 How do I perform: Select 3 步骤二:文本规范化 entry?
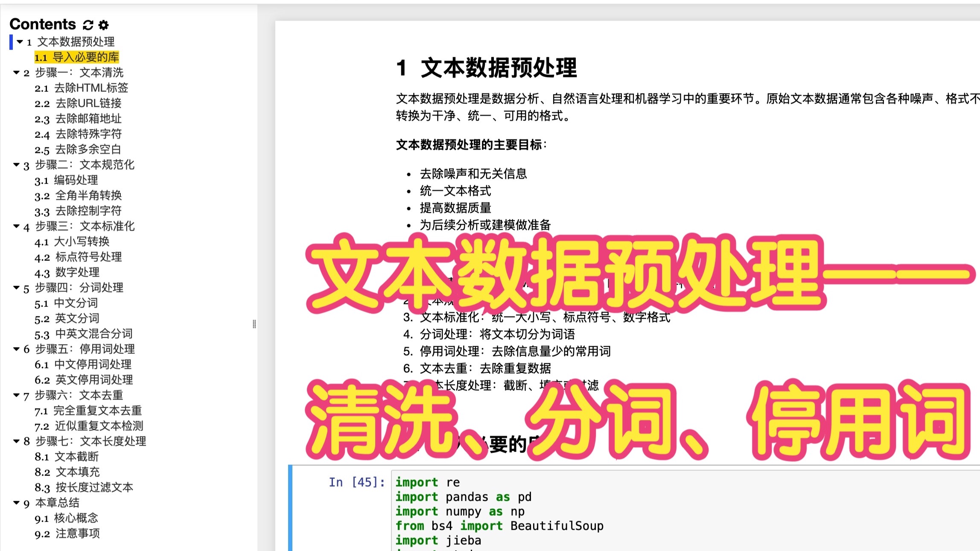[x=79, y=165]
